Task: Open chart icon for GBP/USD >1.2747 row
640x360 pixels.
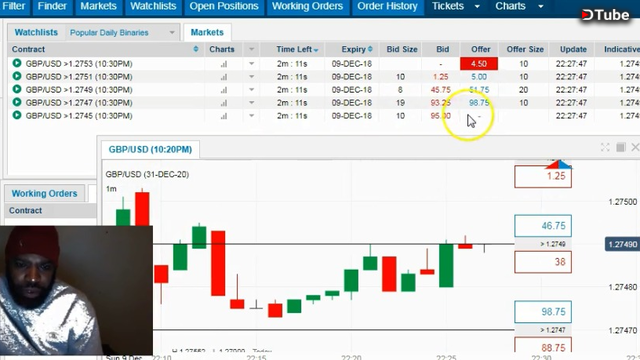Action: [224, 103]
